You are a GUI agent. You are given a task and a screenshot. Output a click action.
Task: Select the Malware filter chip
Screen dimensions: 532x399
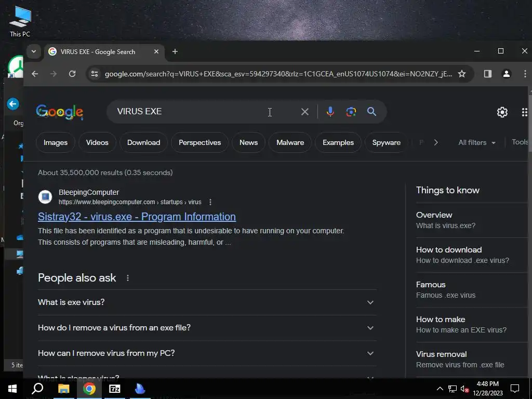[x=290, y=142]
